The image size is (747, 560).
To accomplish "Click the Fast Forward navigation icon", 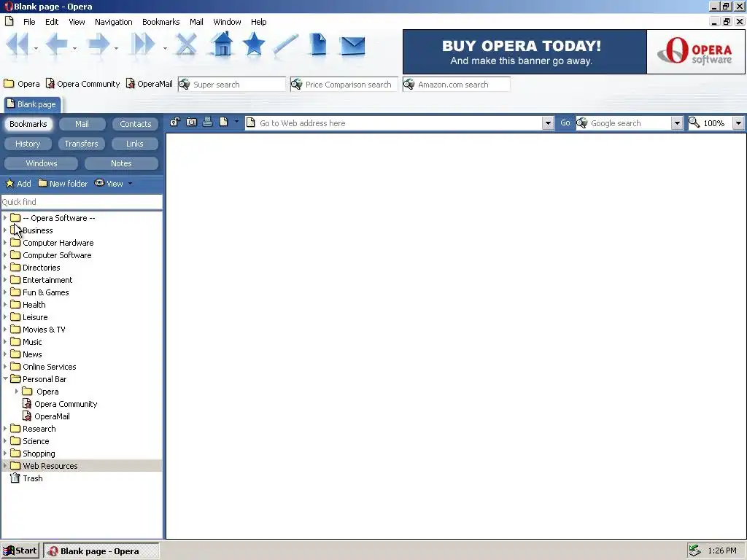I will click(x=143, y=45).
